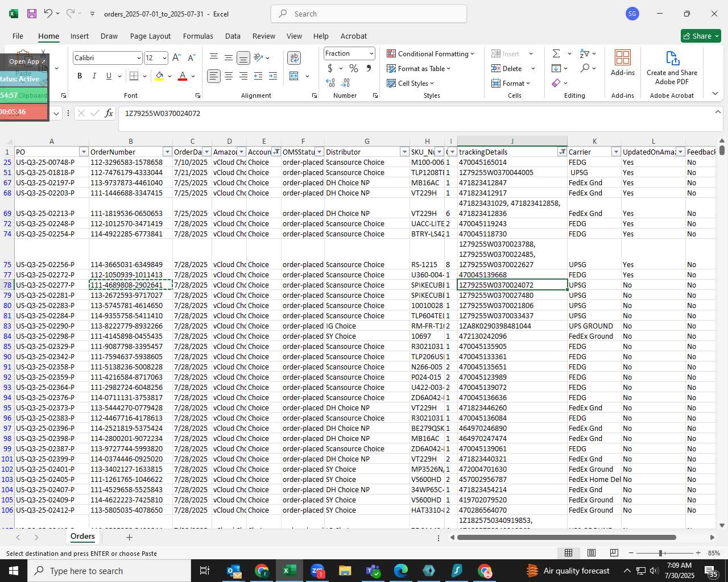Add a new sheet with plus button

129,537
